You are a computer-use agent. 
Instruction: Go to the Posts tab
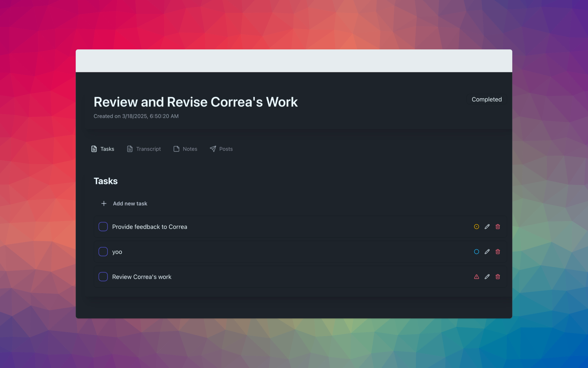click(221, 149)
